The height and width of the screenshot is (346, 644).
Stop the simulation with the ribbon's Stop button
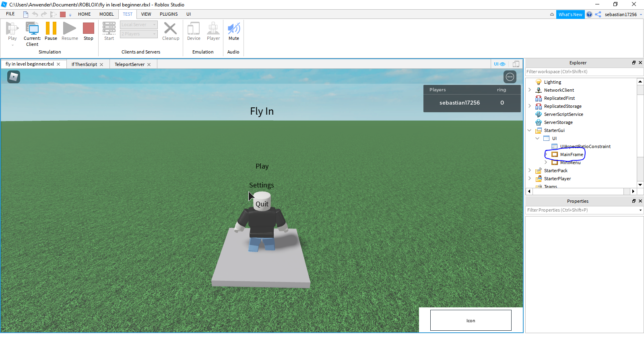[89, 31]
